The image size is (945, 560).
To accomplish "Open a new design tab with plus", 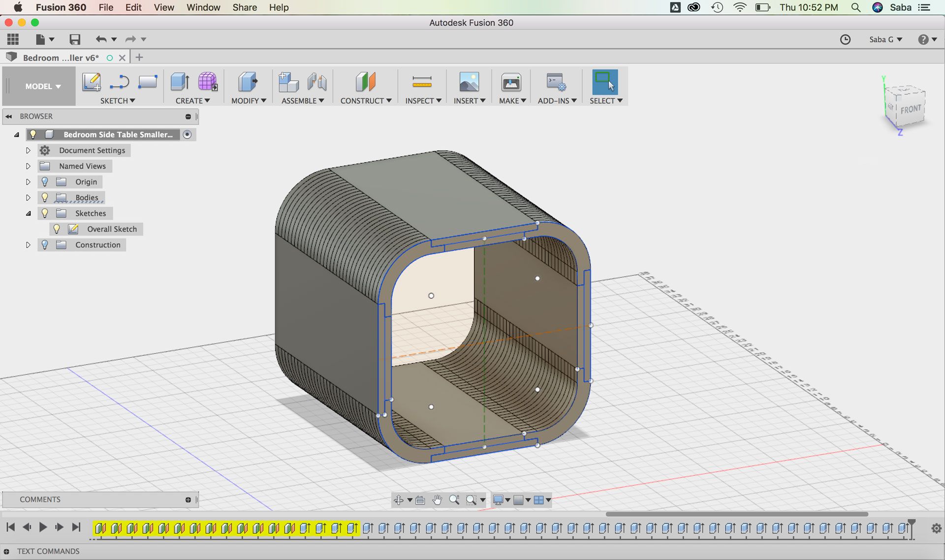I will [x=139, y=58].
